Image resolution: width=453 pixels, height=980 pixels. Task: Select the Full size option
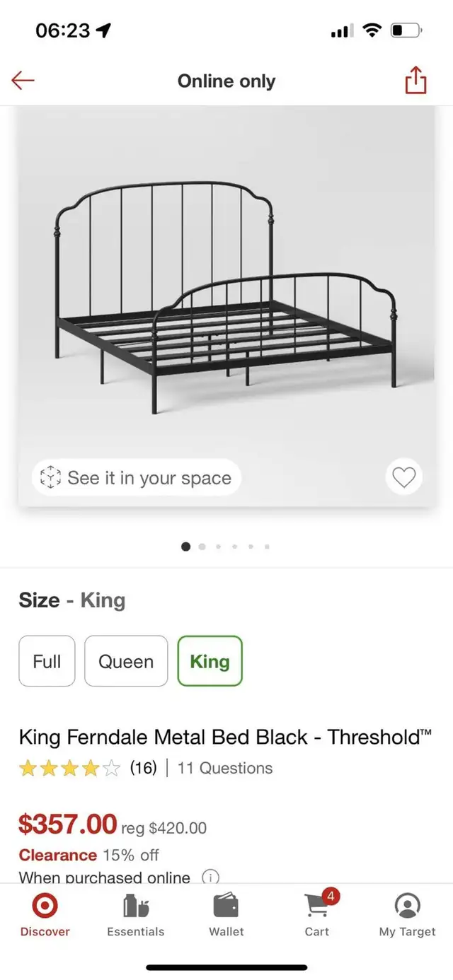pyautogui.click(x=47, y=661)
